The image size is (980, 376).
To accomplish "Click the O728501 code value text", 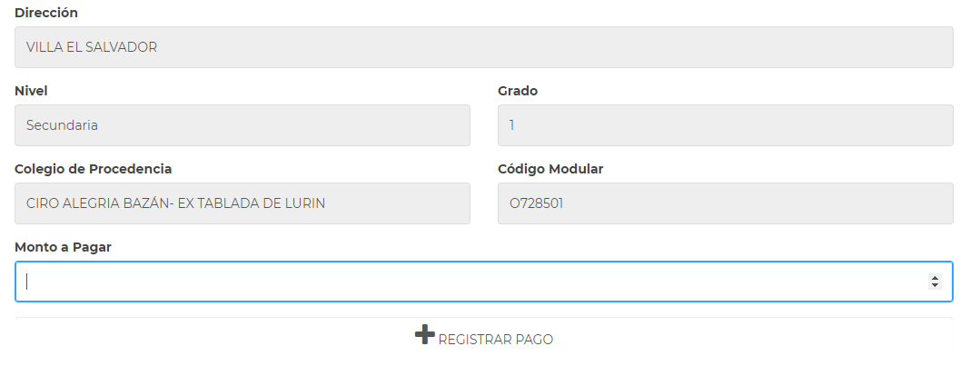I will (x=536, y=203).
